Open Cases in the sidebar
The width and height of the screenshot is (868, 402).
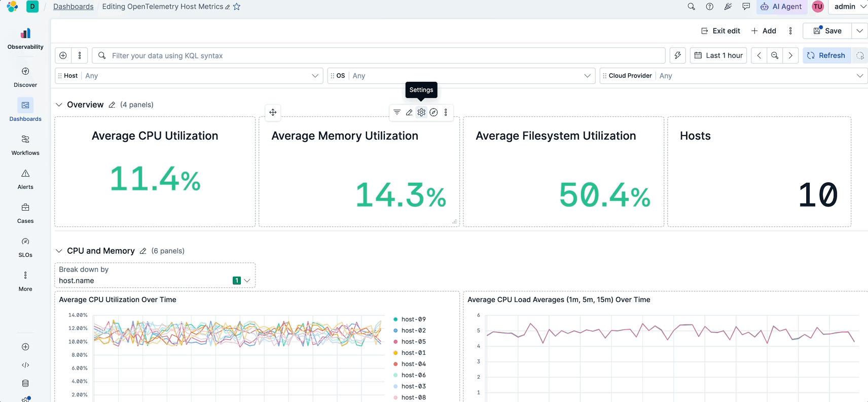coord(25,213)
